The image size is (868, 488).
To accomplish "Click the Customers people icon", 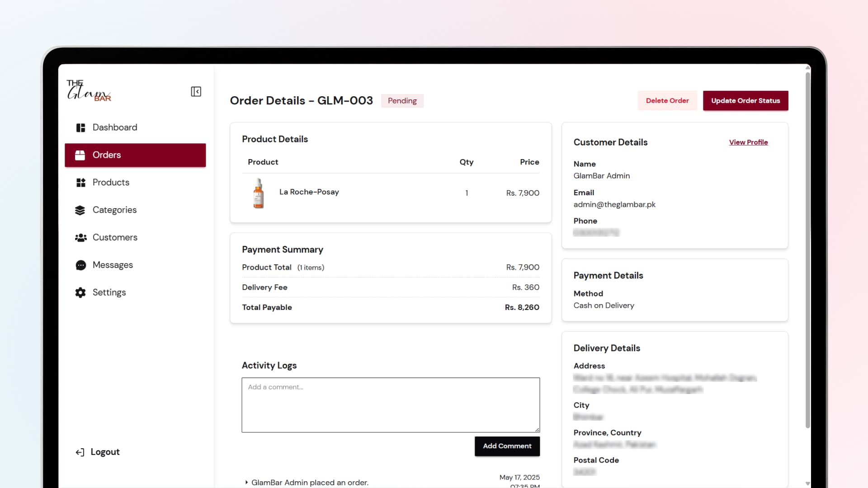I will pos(80,238).
